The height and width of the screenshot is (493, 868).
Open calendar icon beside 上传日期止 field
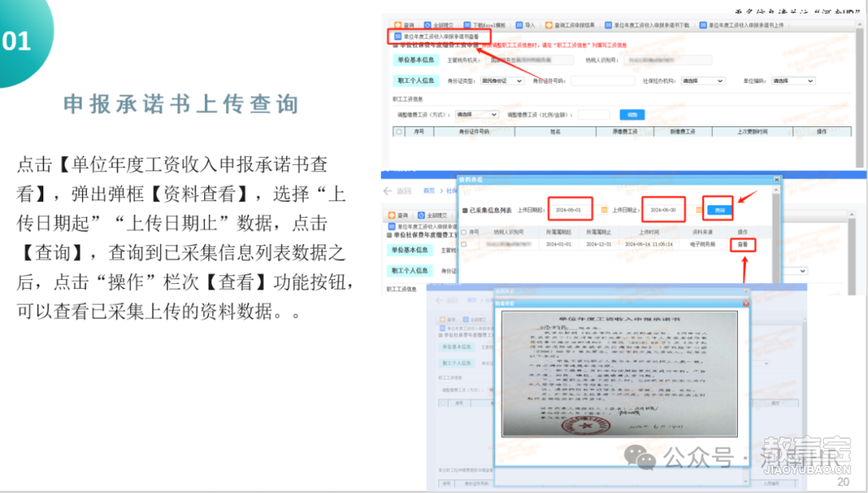coord(699,211)
